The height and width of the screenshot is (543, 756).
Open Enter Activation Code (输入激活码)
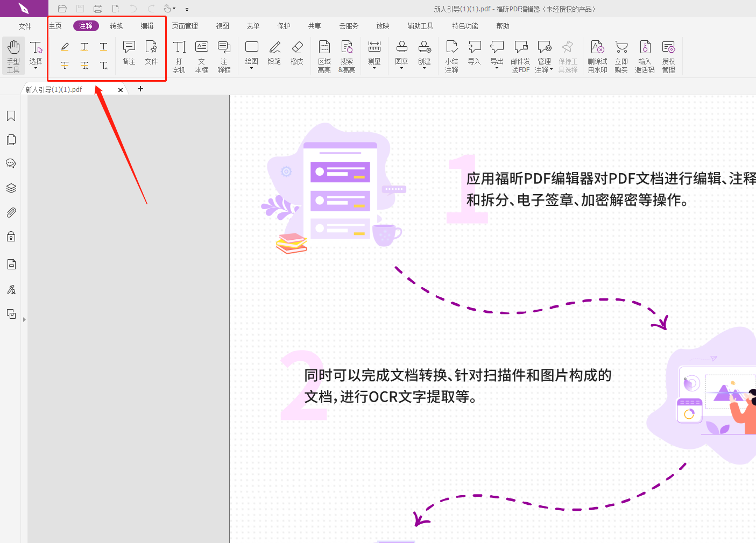(645, 56)
